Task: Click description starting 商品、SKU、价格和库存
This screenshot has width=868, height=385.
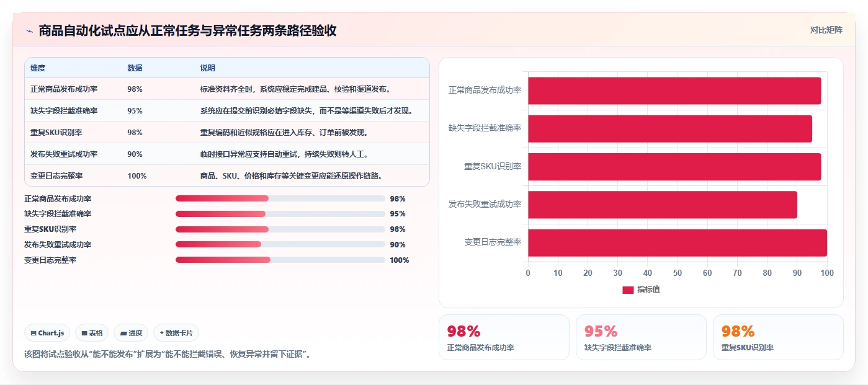Action: click(291, 176)
